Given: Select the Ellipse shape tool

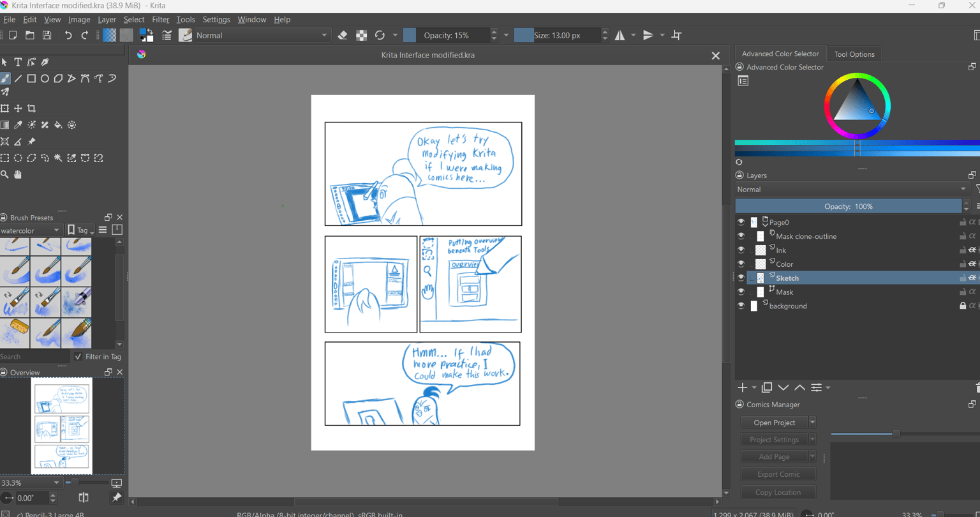Looking at the screenshot, I should click(x=45, y=79).
